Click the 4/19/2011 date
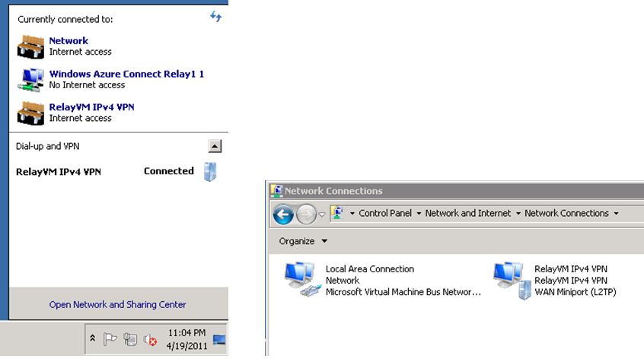Image resolution: width=644 pixels, height=362 pixels. click(187, 346)
